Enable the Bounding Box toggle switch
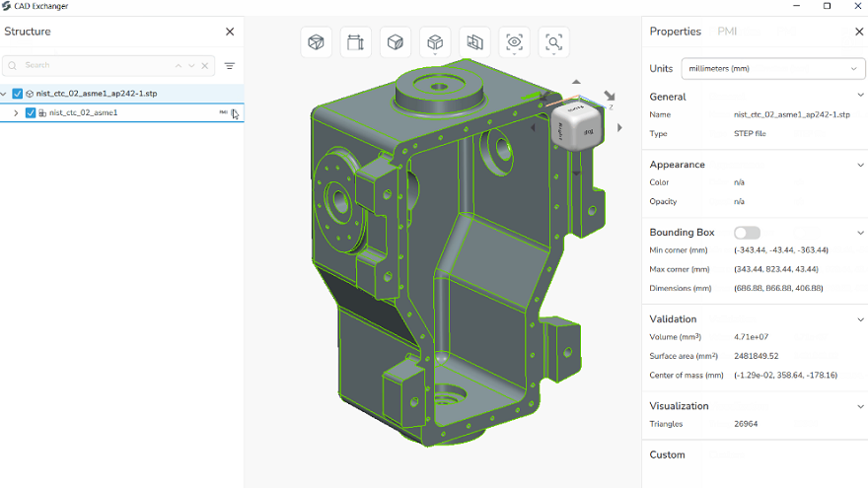868x488 pixels. tap(747, 233)
